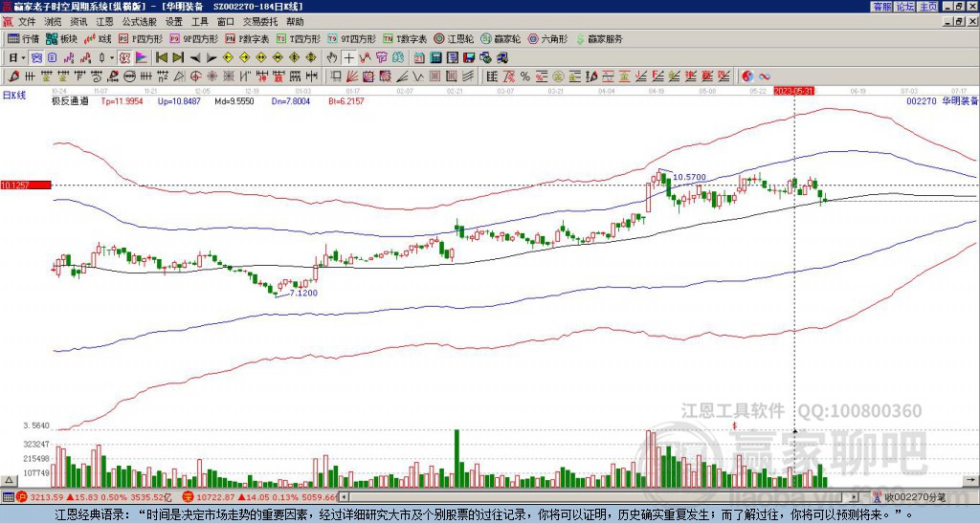Open the 浏览 menu

click(54, 22)
